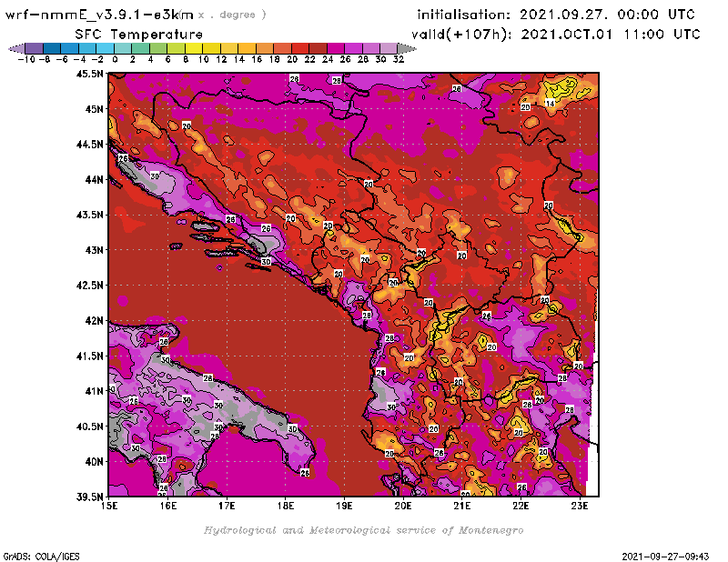Click the below -10 arrow on the color bar

[x=17, y=48]
